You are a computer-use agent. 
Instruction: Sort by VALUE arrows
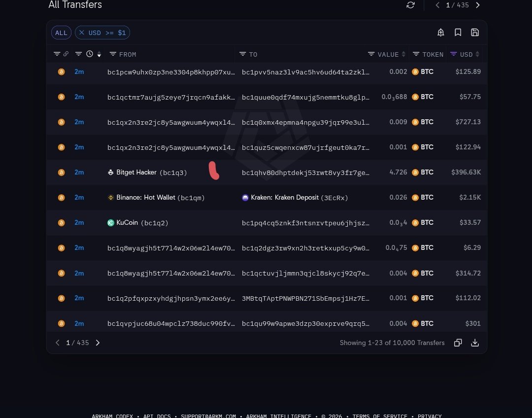pyautogui.click(x=403, y=54)
